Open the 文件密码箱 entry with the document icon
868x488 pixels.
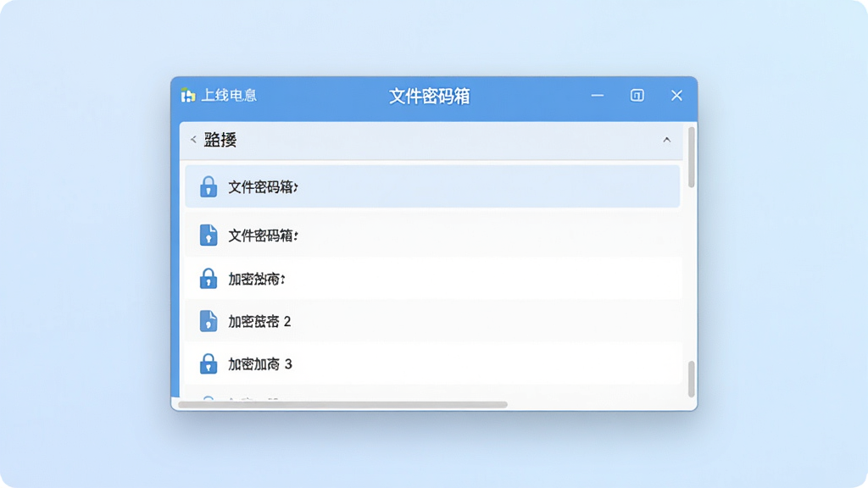(433, 236)
